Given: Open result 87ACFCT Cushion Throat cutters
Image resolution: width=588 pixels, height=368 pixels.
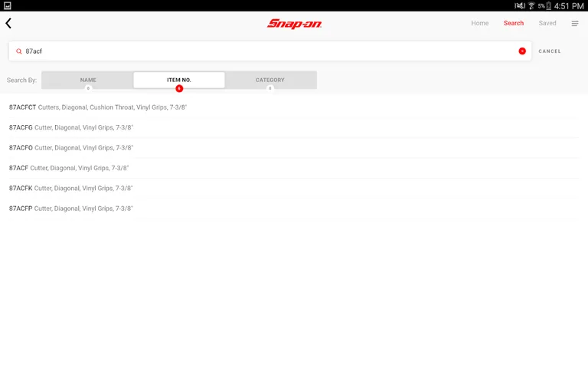Looking at the screenshot, I should [x=294, y=107].
